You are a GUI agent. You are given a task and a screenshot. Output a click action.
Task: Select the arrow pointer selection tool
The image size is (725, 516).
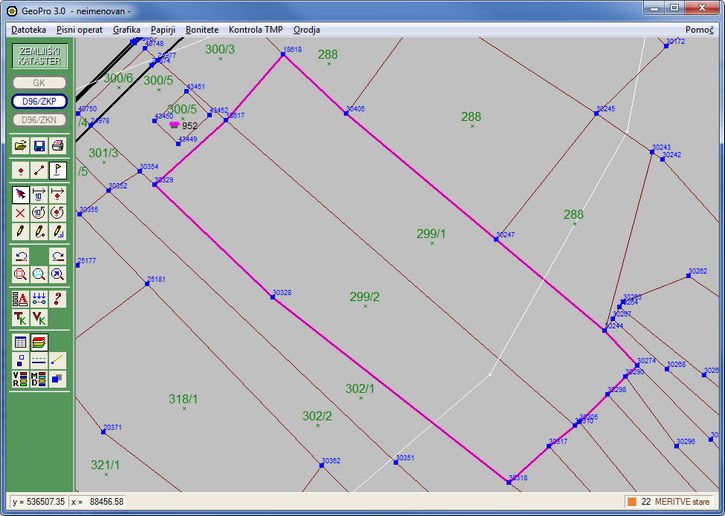tap(20, 194)
